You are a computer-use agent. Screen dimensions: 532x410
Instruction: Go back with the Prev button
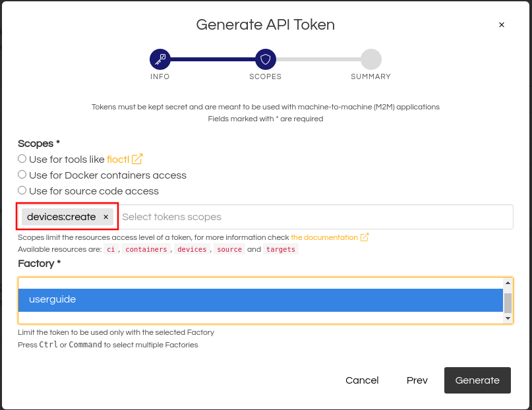coord(417,380)
